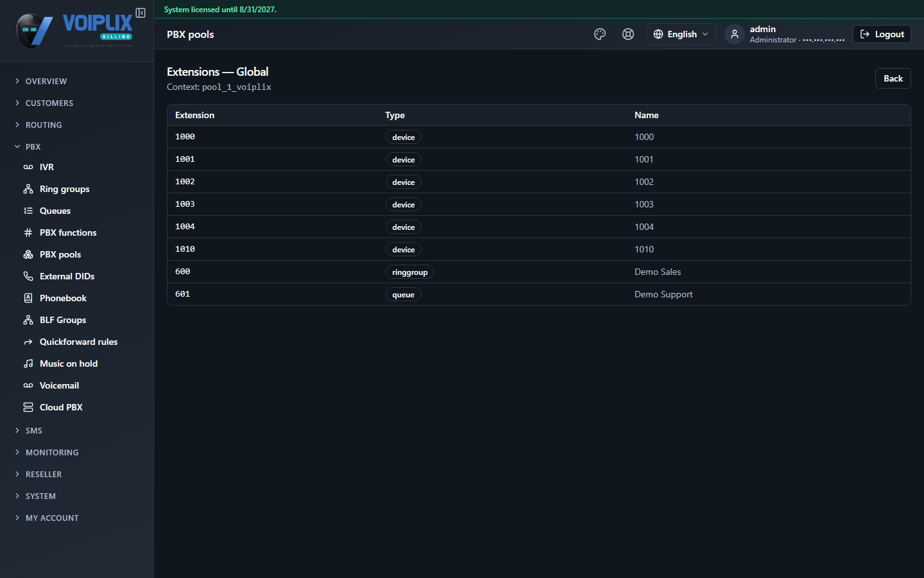Click the Back button
The image size is (924, 578).
[x=893, y=78]
